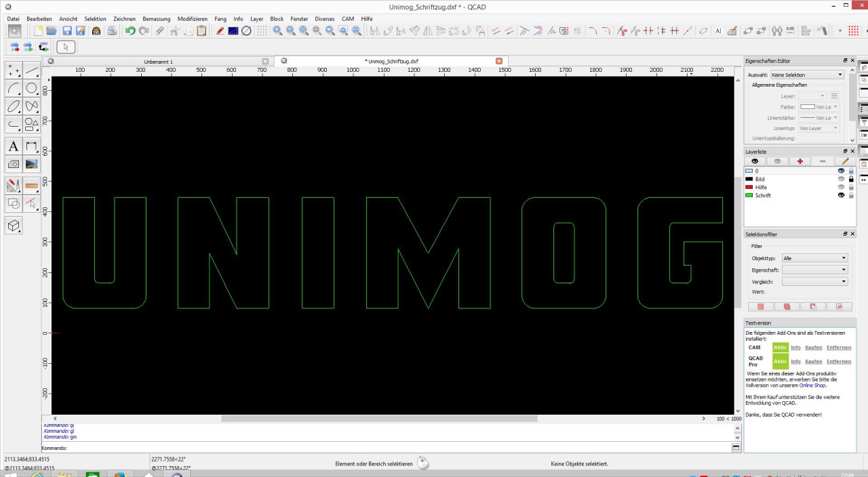Open the Vergleich dropdown
Image resolution: width=868 pixels, height=477 pixels.
814,281
